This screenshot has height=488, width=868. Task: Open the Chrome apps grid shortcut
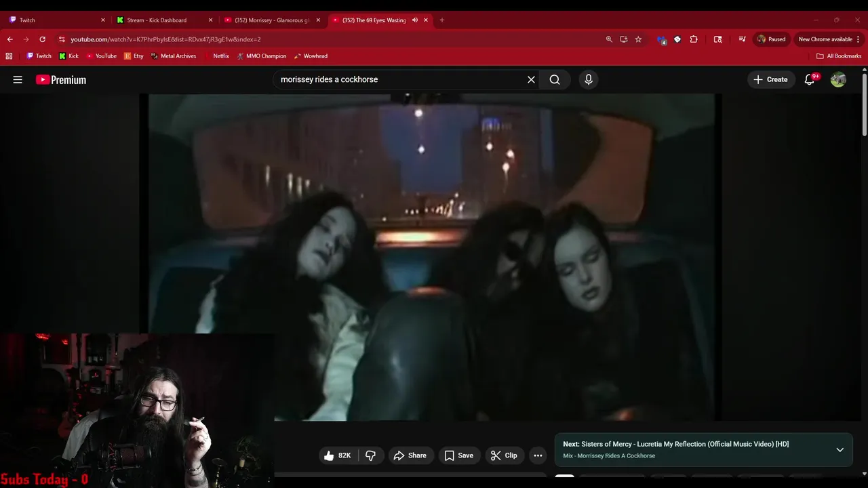tap(9, 56)
